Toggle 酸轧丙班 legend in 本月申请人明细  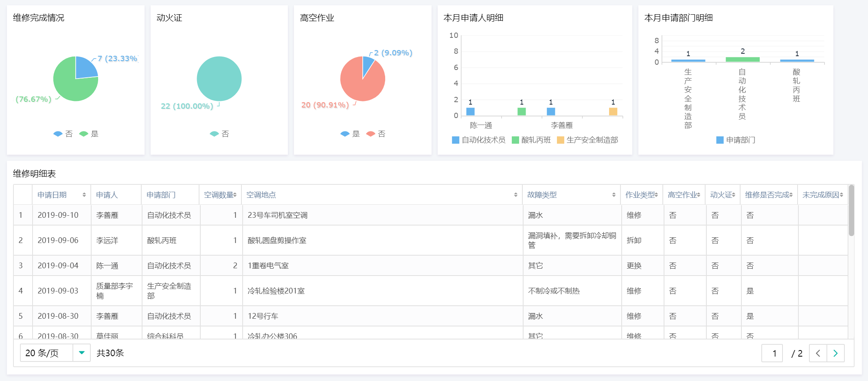[x=531, y=140]
